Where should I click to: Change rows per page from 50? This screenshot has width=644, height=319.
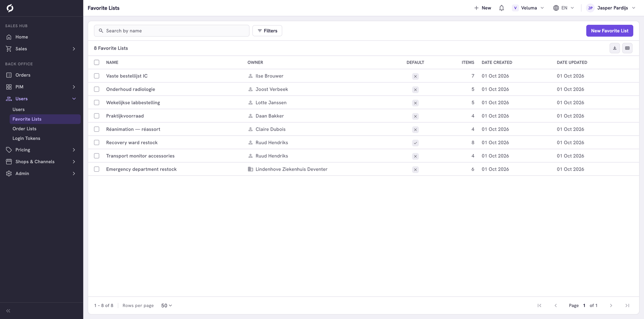(x=167, y=306)
